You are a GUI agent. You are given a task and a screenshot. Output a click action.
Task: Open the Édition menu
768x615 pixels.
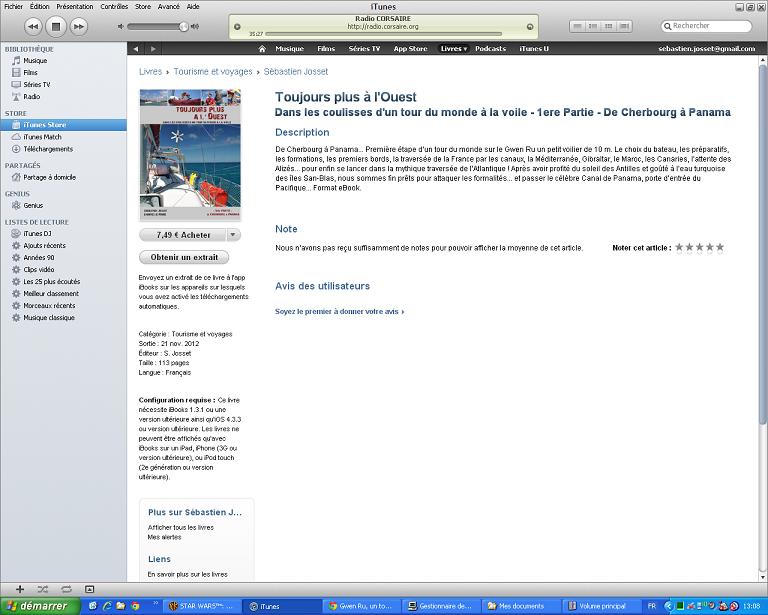tap(39, 6)
